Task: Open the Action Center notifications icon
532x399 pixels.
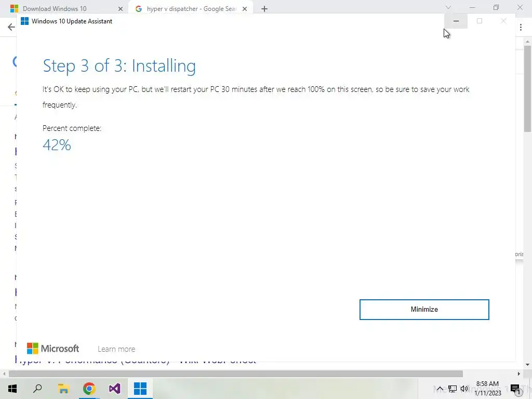Action: tap(515, 389)
